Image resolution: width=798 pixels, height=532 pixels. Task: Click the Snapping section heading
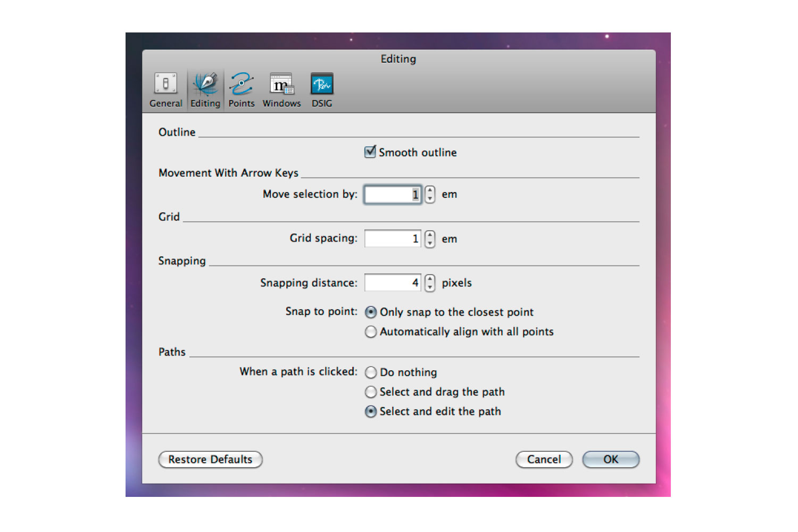(182, 261)
